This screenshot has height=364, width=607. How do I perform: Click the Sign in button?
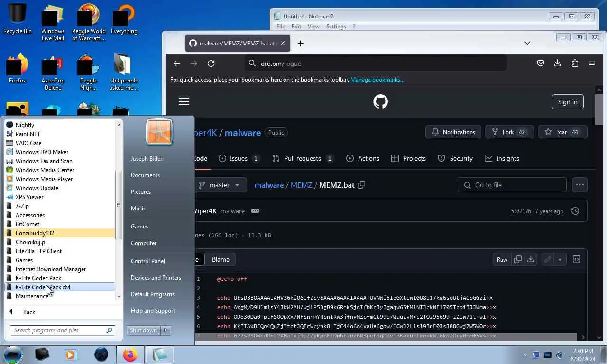pyautogui.click(x=568, y=102)
